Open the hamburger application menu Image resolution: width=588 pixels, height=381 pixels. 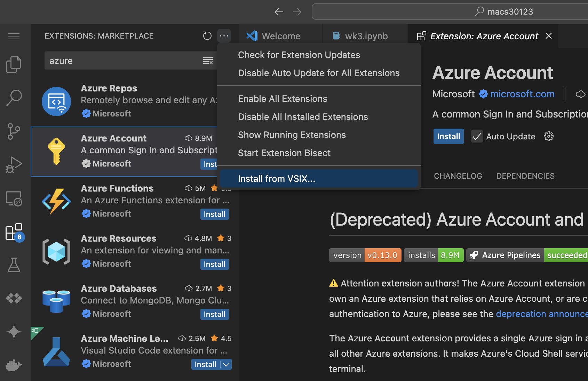pyautogui.click(x=14, y=36)
